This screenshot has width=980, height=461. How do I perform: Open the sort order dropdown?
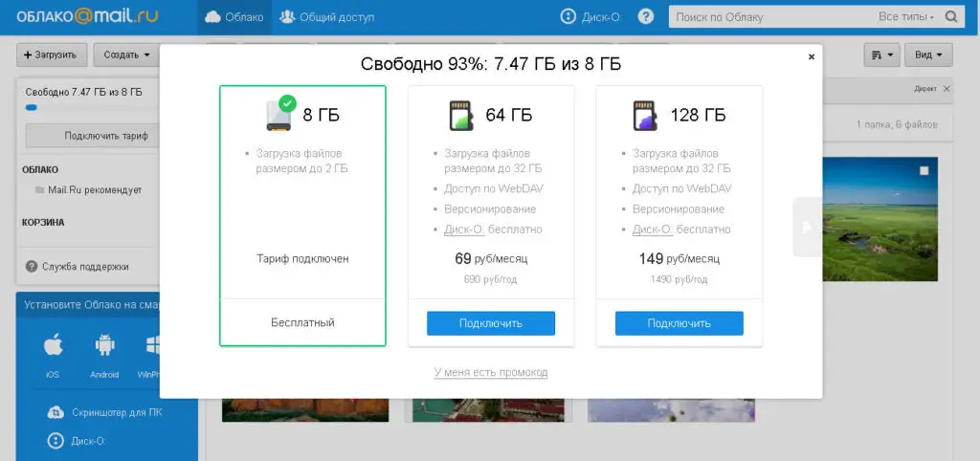pyautogui.click(x=883, y=55)
